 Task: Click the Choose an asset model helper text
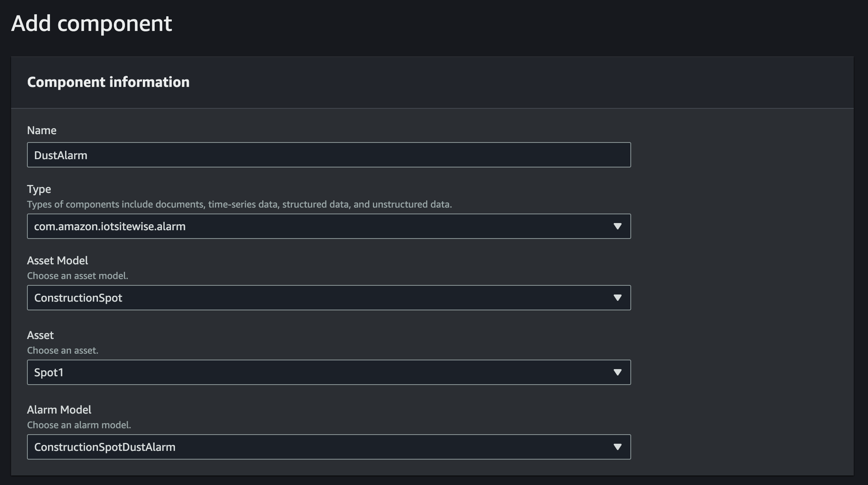[x=78, y=275]
